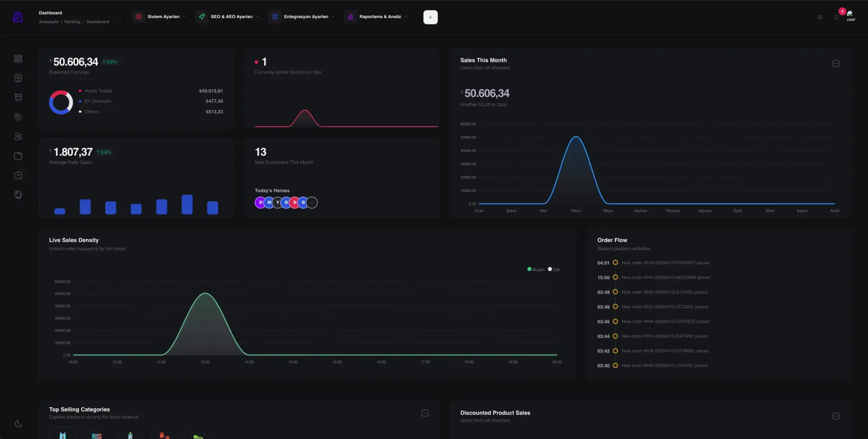
Task: Select the red gloves category icon
Action: pyautogui.click(x=164, y=436)
